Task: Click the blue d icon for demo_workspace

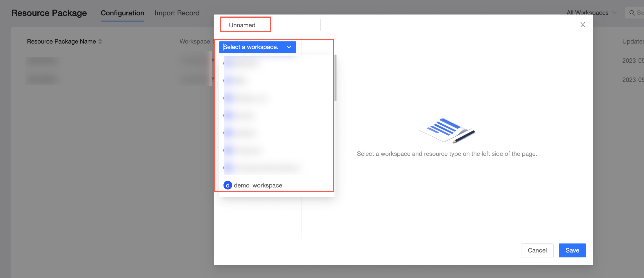Action: (x=228, y=185)
